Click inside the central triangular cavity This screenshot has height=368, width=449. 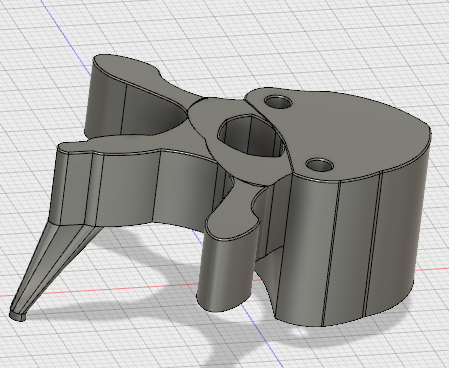(x=252, y=135)
